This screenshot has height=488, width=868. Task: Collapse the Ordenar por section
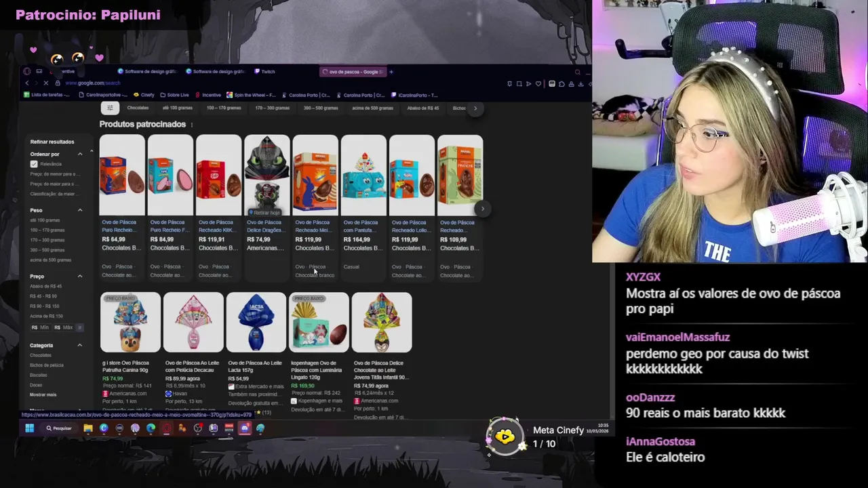(80, 154)
